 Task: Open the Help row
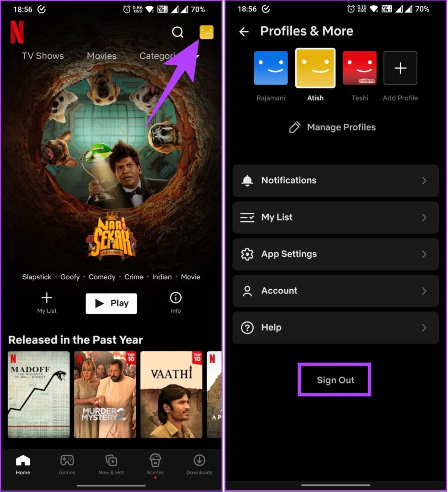click(x=336, y=328)
